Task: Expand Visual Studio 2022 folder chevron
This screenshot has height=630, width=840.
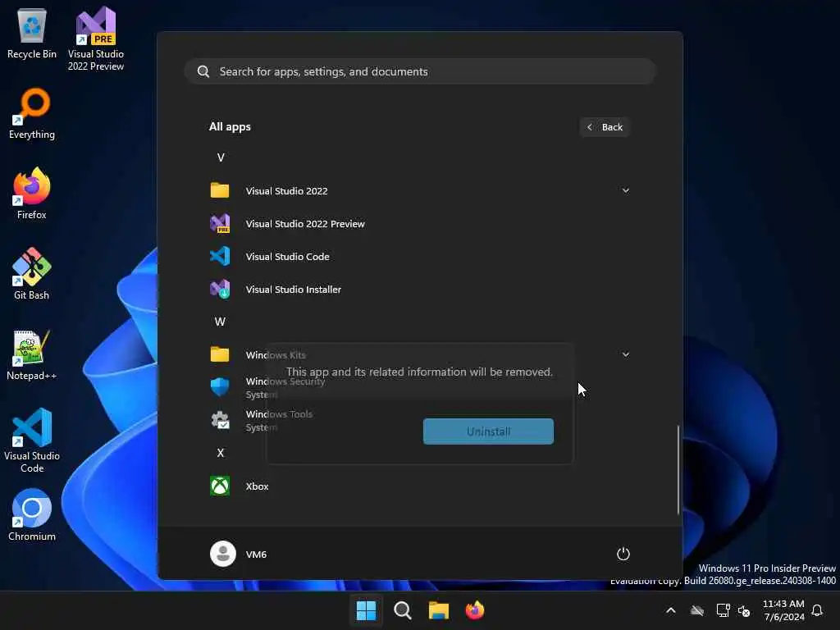Action: pos(625,190)
